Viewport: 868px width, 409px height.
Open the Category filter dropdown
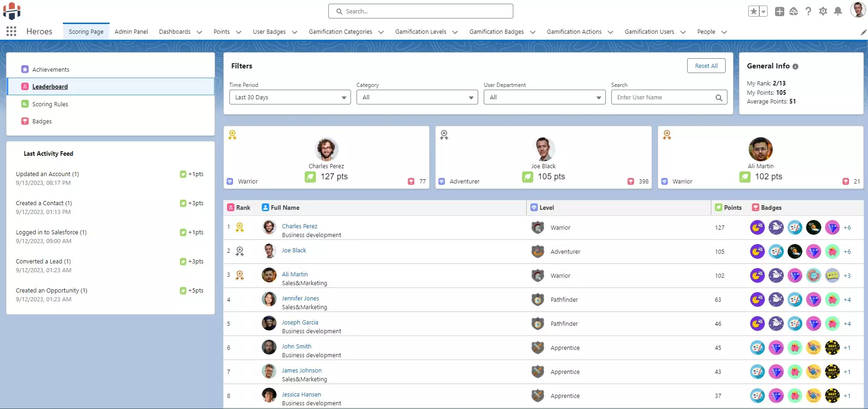[x=417, y=97]
